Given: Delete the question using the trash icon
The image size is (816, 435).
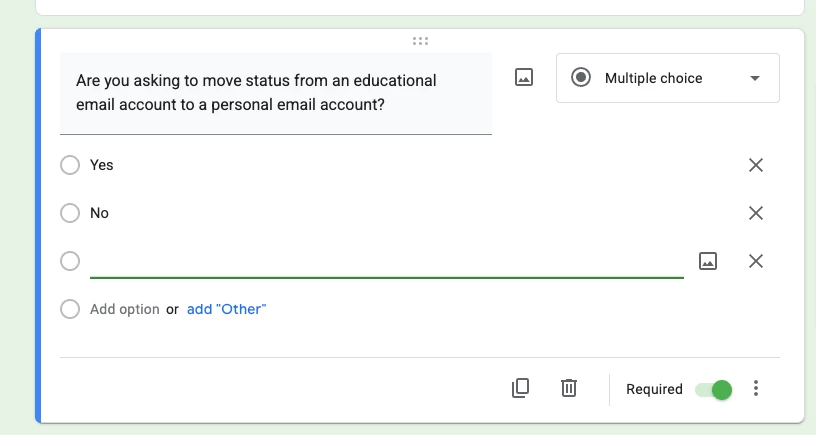Looking at the screenshot, I should 568,388.
